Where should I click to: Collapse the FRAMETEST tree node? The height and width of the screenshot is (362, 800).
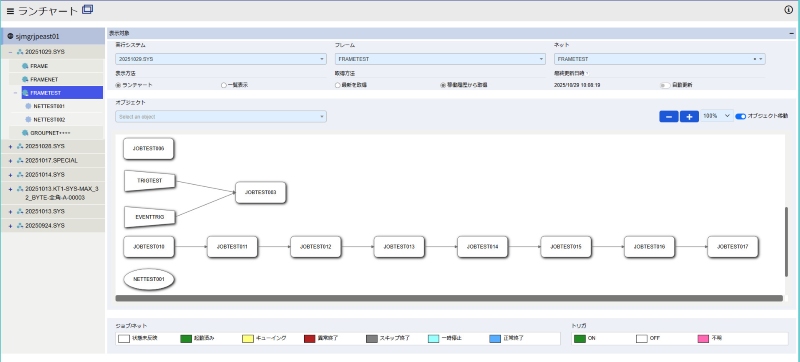point(15,93)
